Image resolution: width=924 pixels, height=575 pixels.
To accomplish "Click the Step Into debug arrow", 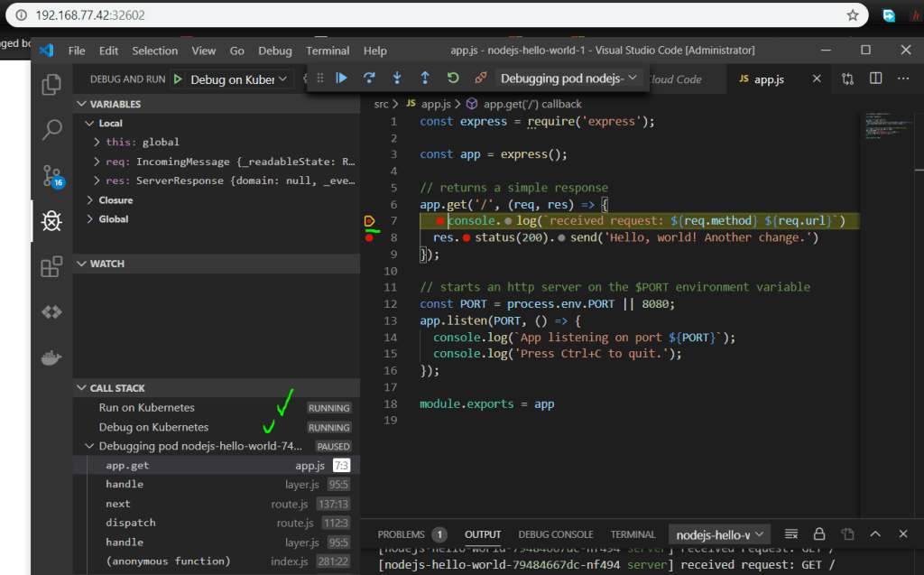I will tap(397, 79).
